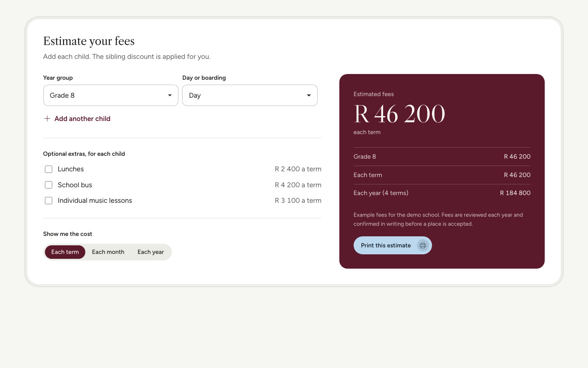
Task: Click the R 46 200 estimated fees total
Action: coord(399,114)
